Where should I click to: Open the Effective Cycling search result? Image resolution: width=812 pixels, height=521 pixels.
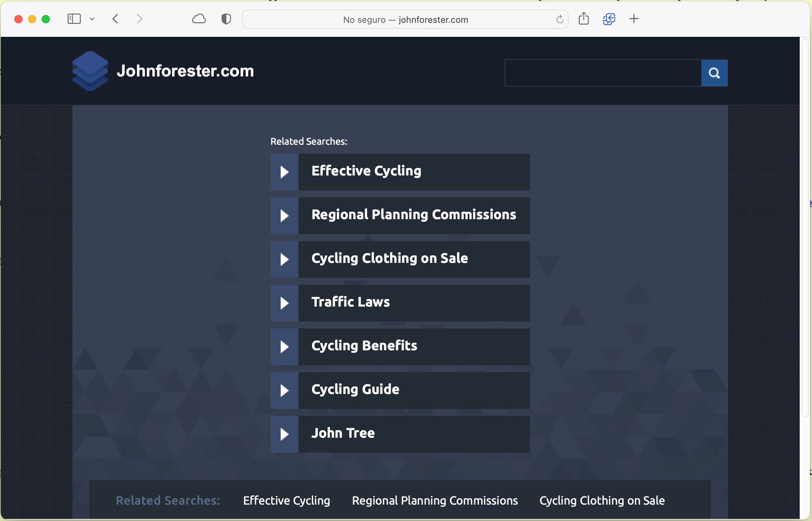tap(414, 172)
